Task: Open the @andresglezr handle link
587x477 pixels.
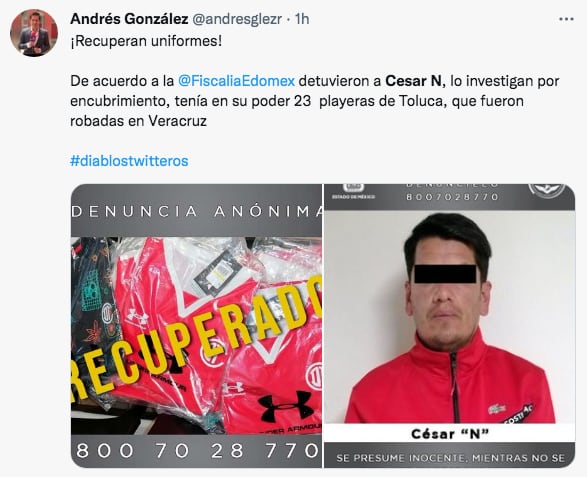Action: coord(237,19)
